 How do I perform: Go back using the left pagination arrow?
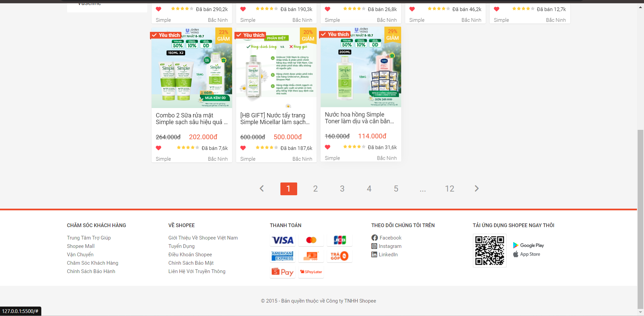(262, 189)
